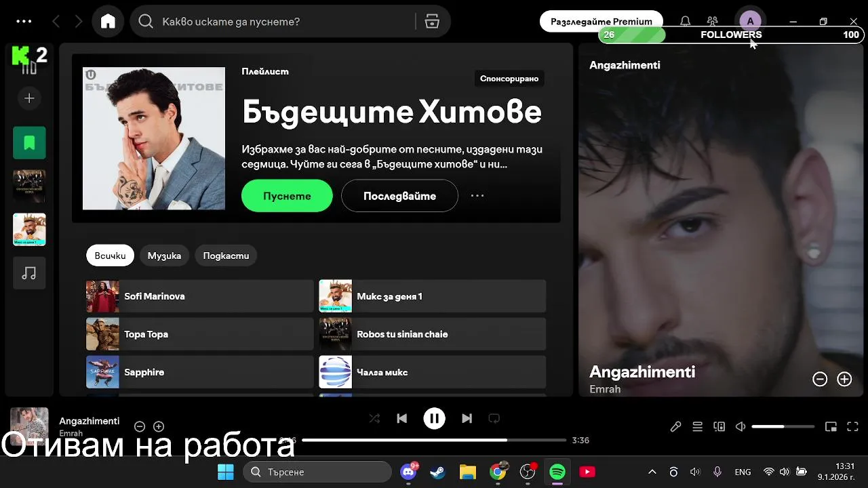Create a new playlist with plus icon

[x=29, y=99]
